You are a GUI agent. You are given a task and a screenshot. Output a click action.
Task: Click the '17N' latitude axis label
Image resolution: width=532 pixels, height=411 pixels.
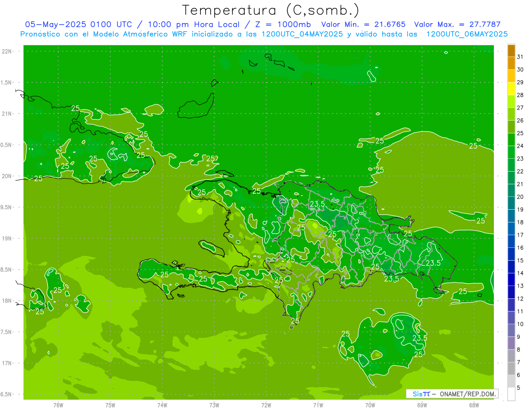[x=7, y=363]
